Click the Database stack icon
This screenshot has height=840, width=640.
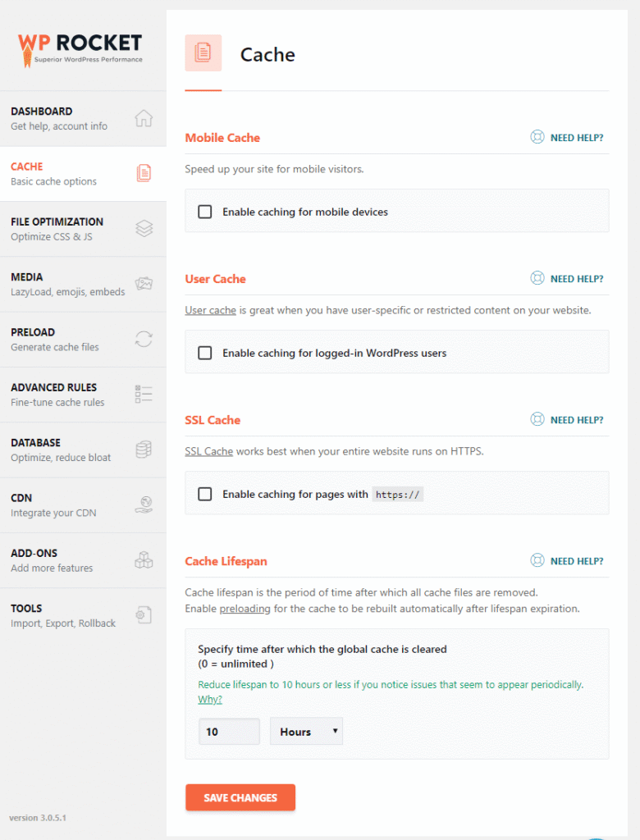[x=144, y=449]
